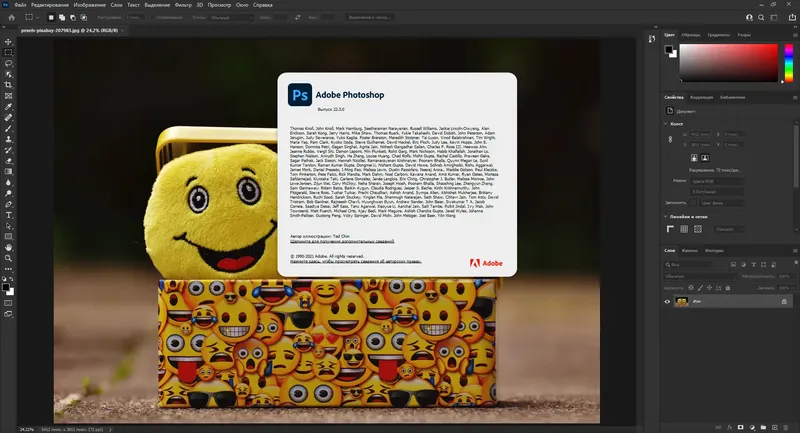The width and height of the screenshot is (800, 433).
Task: Toggle rulers icon in Properties panel
Action: point(670,229)
